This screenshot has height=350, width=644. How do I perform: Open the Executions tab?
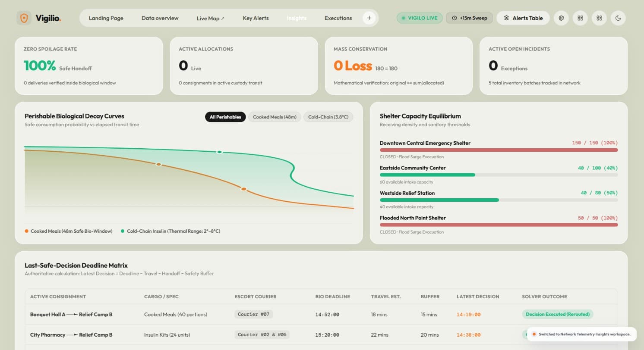[x=338, y=18]
